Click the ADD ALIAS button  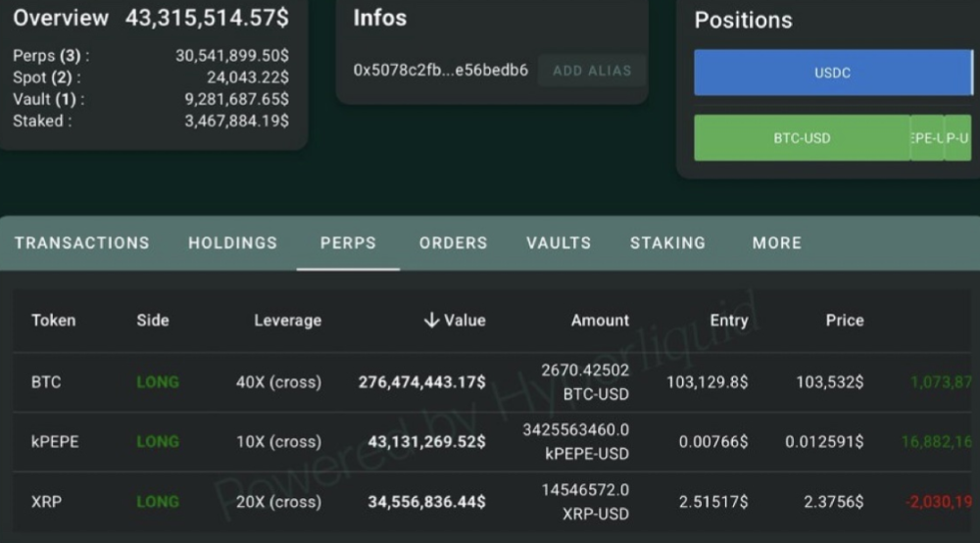591,71
